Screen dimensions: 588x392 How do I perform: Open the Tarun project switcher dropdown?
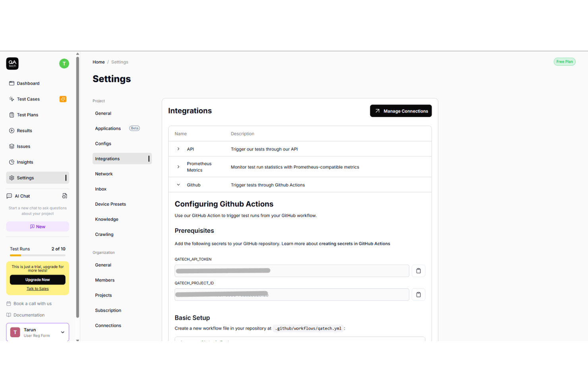37,332
